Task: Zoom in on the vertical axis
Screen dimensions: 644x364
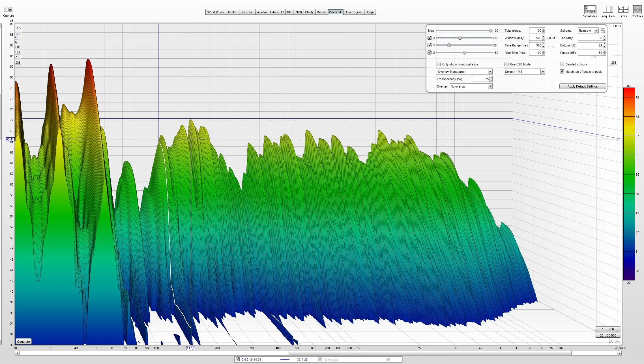Action: click(18, 27)
